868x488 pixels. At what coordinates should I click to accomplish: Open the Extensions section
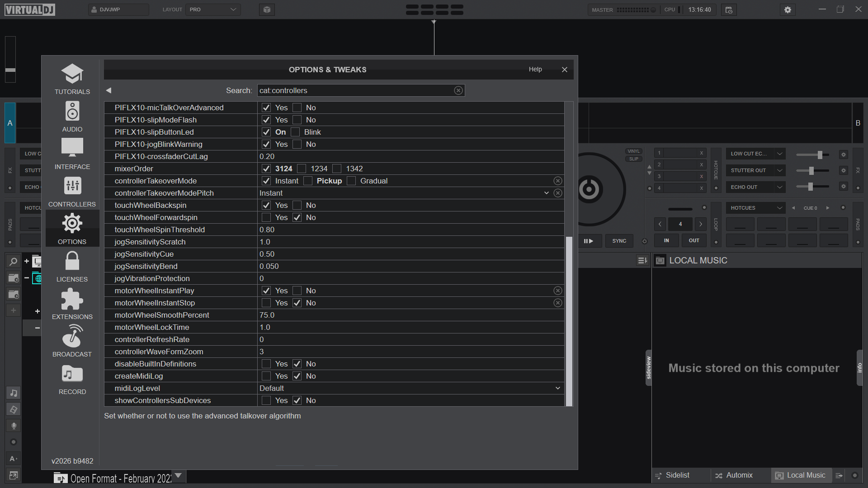(72, 304)
